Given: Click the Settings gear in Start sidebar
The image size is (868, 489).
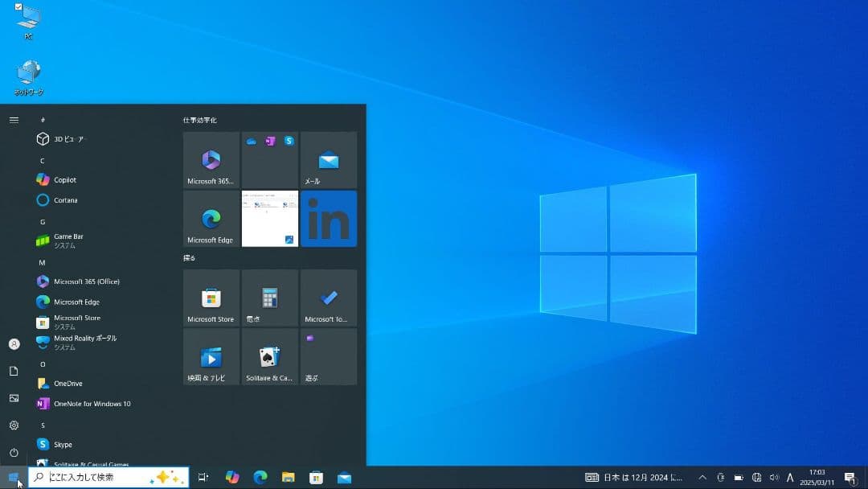Looking at the screenshot, I should [14, 425].
